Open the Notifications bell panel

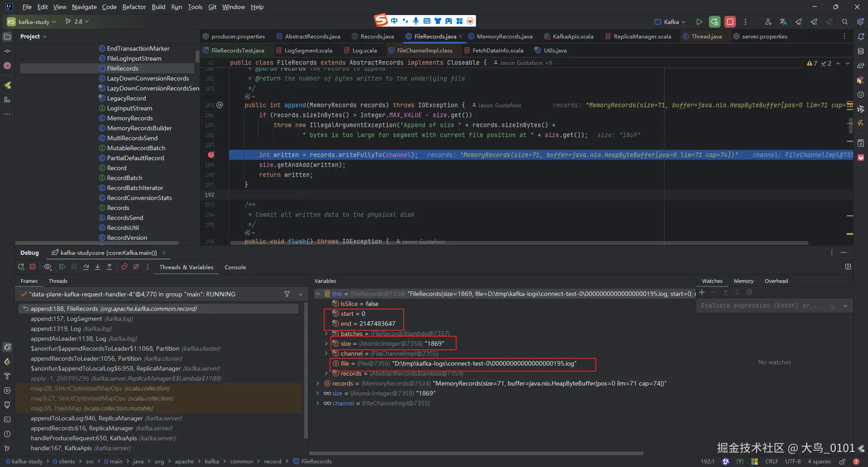pos(861,37)
